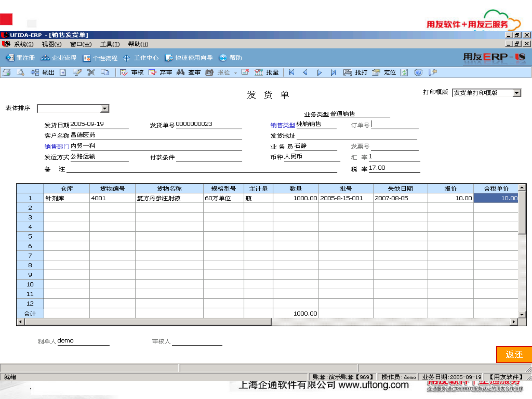Image resolution: width=532 pixels, height=399 pixels.
Task: Open the 表体排序 sorting dropdown
Action: 104,108
